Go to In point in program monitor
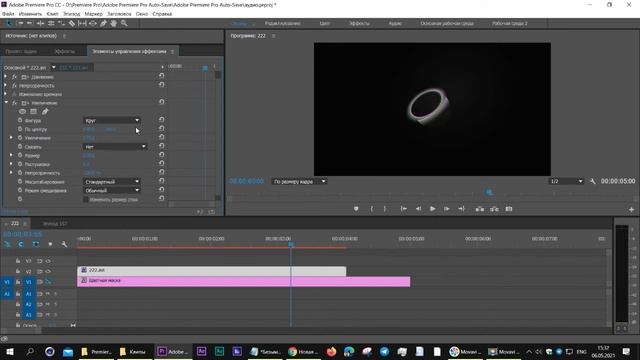The height and width of the screenshot is (360, 640). point(404,209)
